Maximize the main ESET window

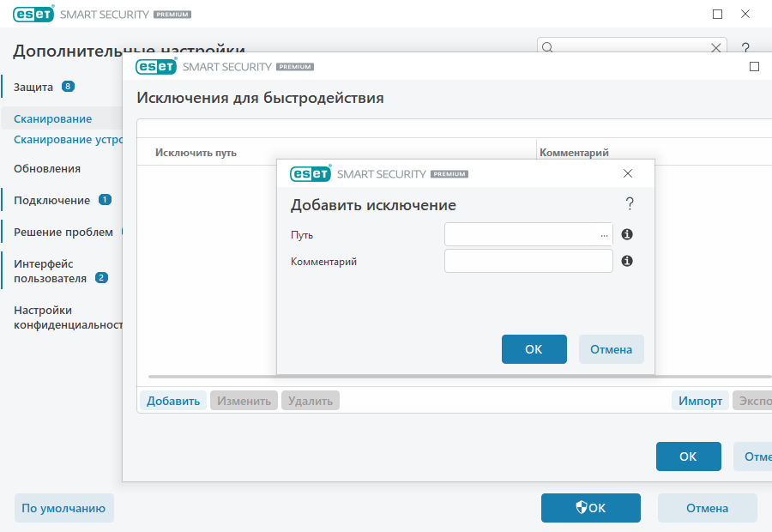click(717, 15)
